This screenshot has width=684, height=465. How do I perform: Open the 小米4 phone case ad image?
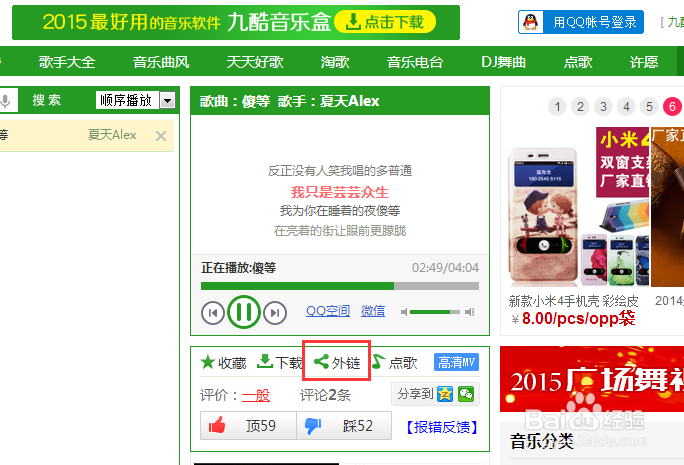click(579, 207)
